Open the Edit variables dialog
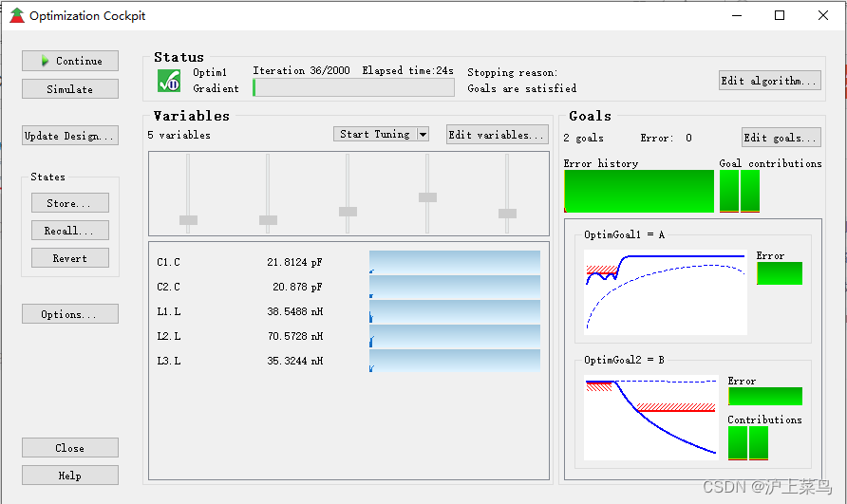Viewport: 847px width, 504px height. 498,135
